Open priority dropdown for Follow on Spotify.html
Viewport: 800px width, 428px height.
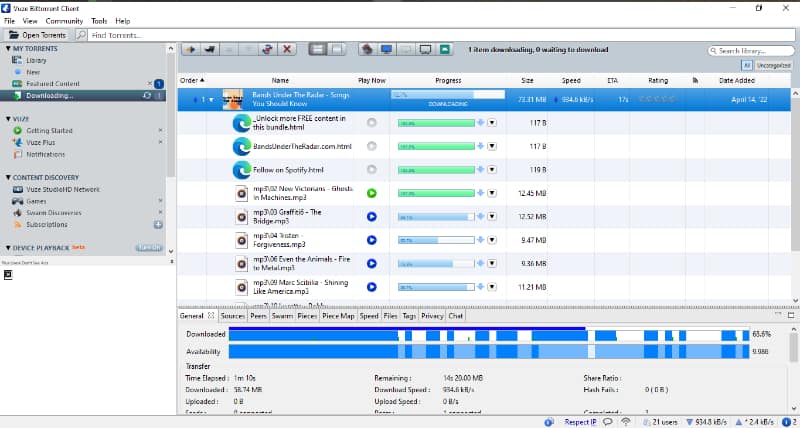coord(492,170)
